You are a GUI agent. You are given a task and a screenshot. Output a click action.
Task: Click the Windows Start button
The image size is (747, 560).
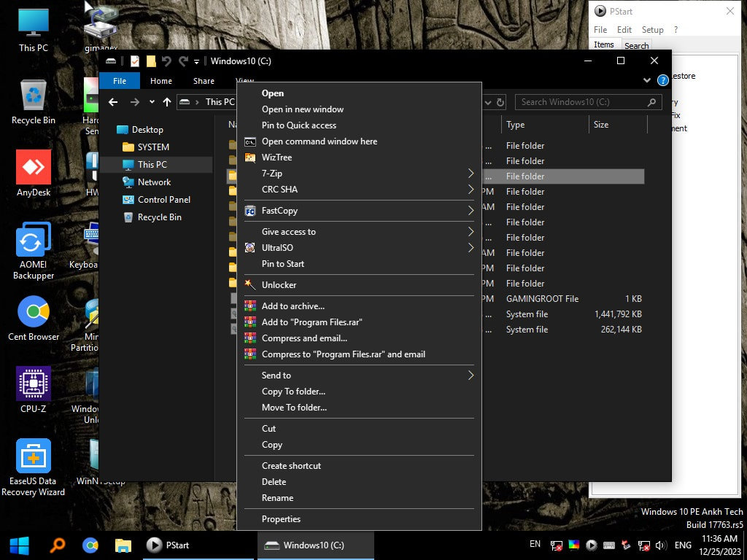tap(19, 545)
